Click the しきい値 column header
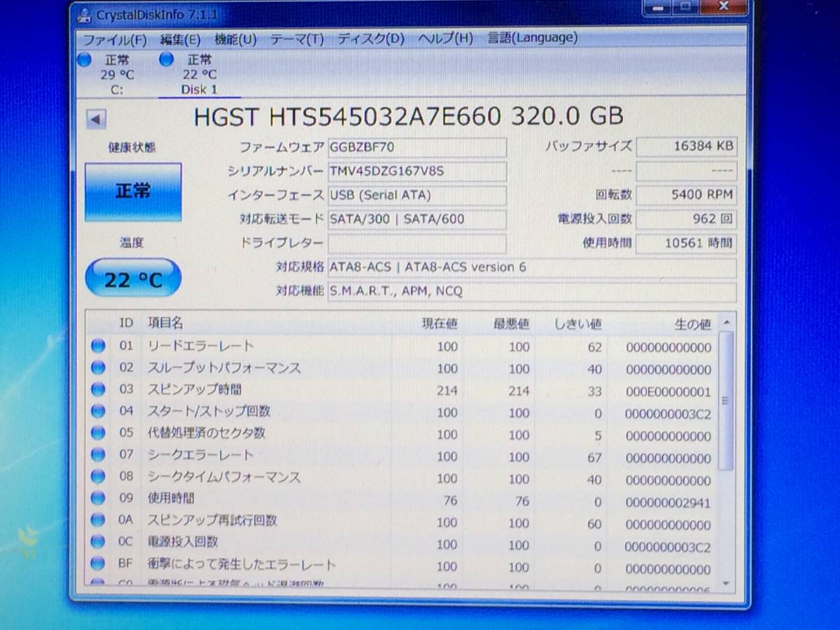This screenshot has width=840, height=630. 577,324
